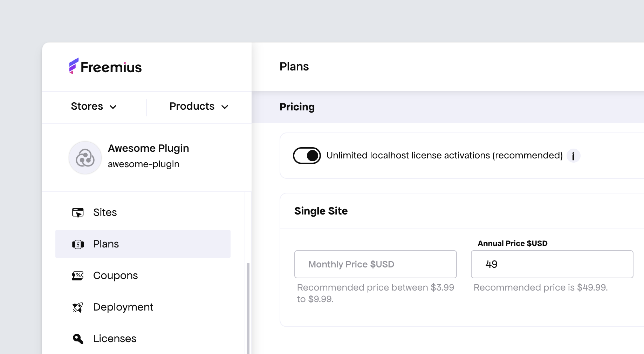Focus the Monthly Price $USD field
644x354 pixels.
(376, 264)
